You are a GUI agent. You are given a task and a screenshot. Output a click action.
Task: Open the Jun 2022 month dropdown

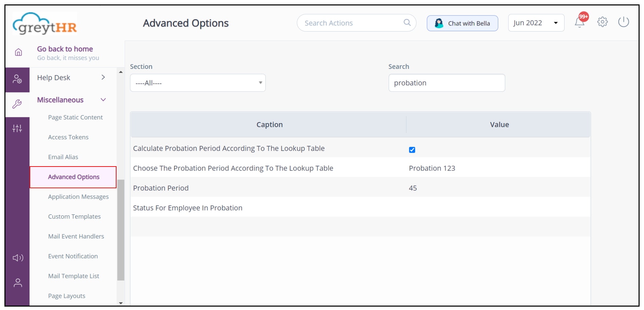pyautogui.click(x=536, y=23)
